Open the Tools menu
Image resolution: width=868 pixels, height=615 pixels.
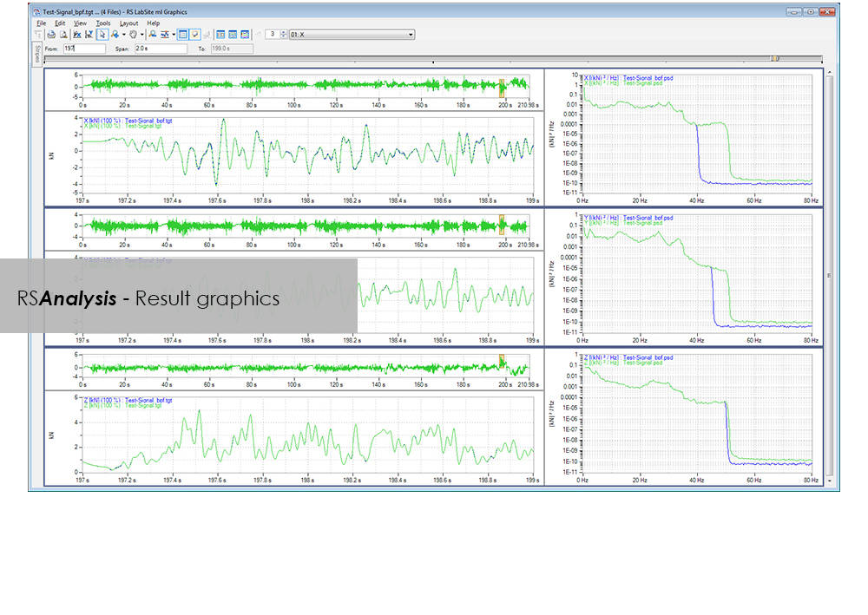point(103,23)
